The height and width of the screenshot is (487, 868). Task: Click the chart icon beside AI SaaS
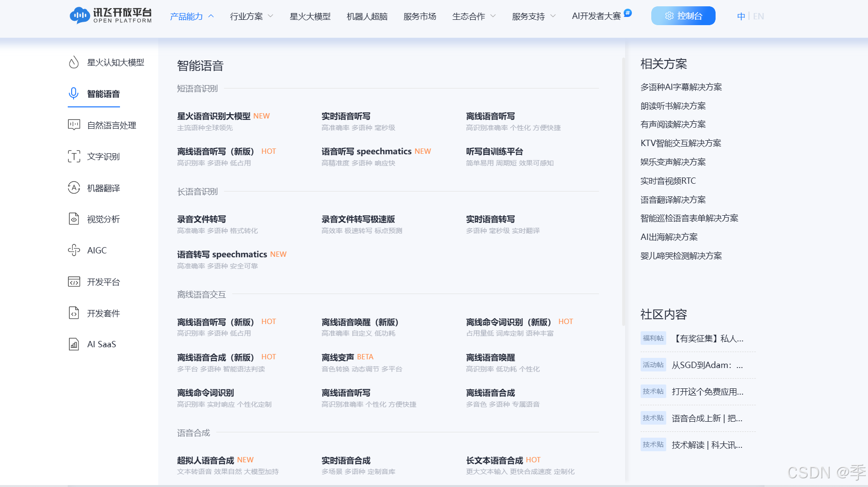pyautogui.click(x=74, y=344)
